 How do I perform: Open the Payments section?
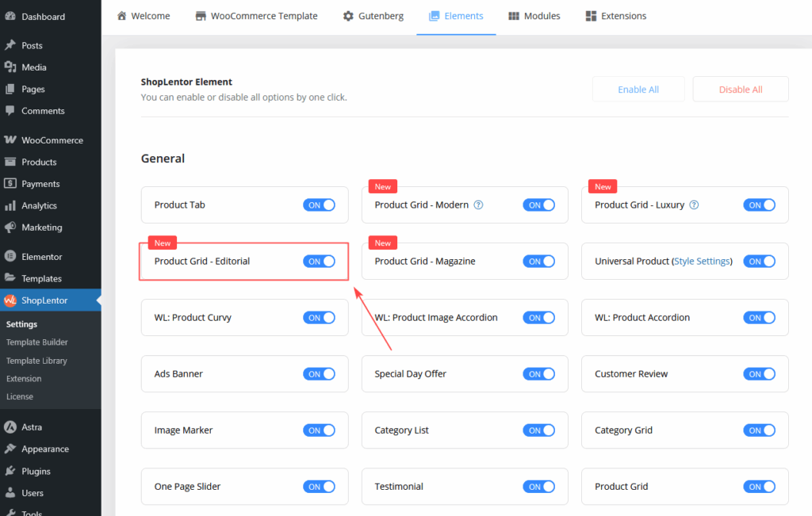pyautogui.click(x=40, y=183)
